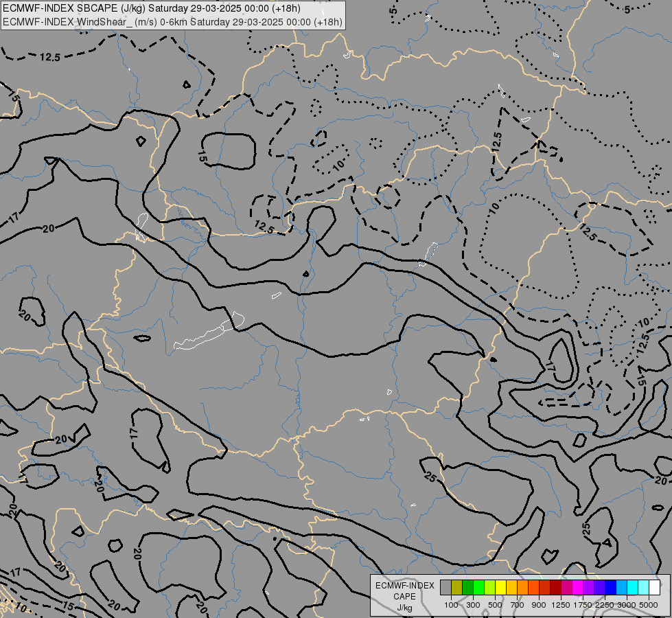Click the ECMWF-INDEX SBCAPE title line
672x618 pixels.
point(151,8)
